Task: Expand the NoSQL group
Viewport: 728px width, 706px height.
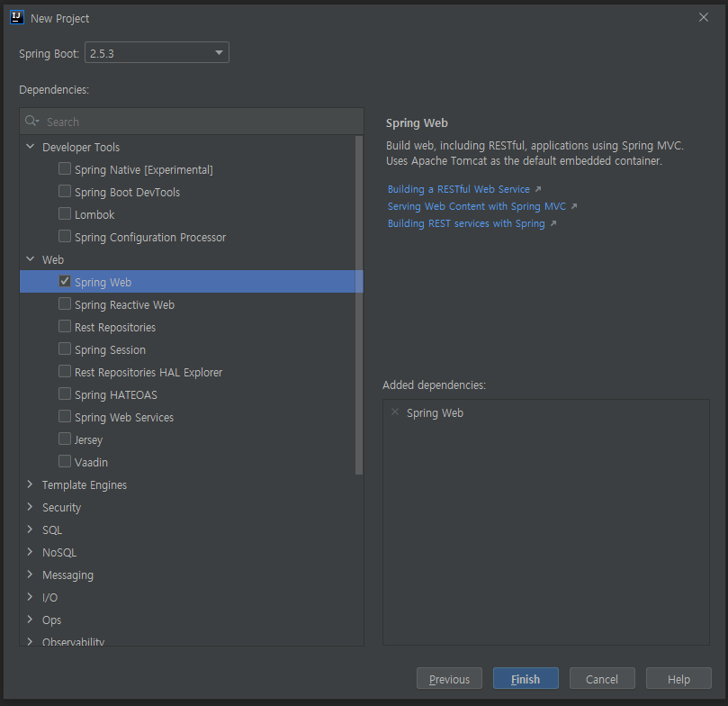Action: pos(31,551)
